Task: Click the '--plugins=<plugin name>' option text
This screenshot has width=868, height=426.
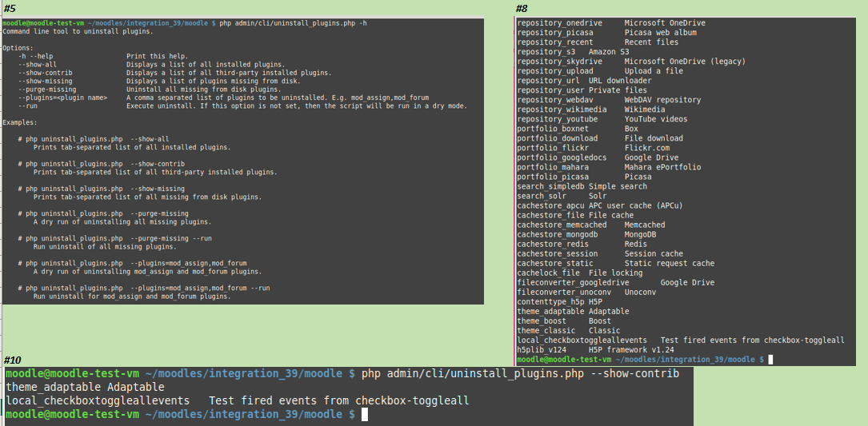Action: (62, 98)
